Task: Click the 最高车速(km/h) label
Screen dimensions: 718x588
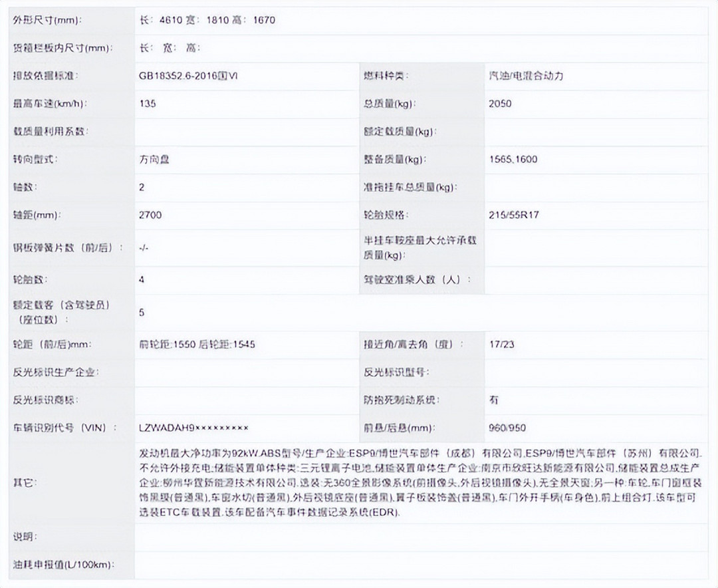Action: pyautogui.click(x=50, y=104)
